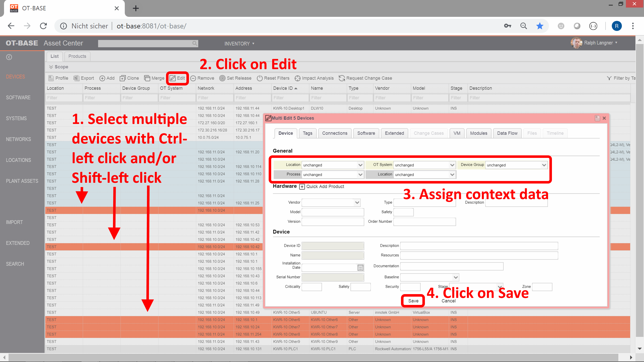The height and width of the screenshot is (362, 644).
Task: Open the Vendor dropdown under Hardware
Action: (331, 203)
